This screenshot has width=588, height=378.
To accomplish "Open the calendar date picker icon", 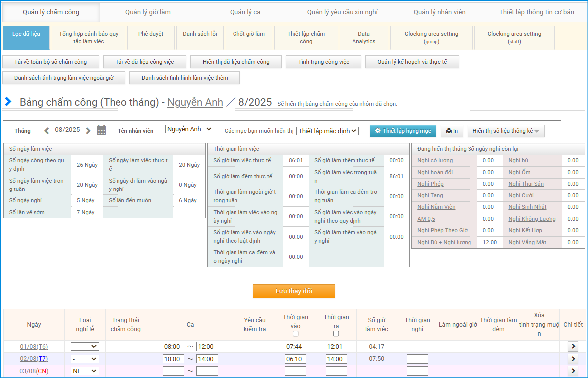I will (x=101, y=130).
